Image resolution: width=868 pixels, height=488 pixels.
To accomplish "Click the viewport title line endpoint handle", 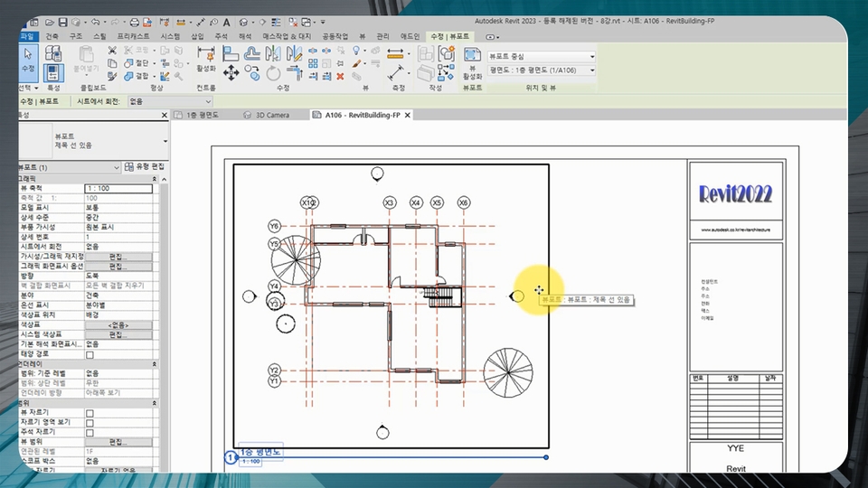I will [546, 457].
